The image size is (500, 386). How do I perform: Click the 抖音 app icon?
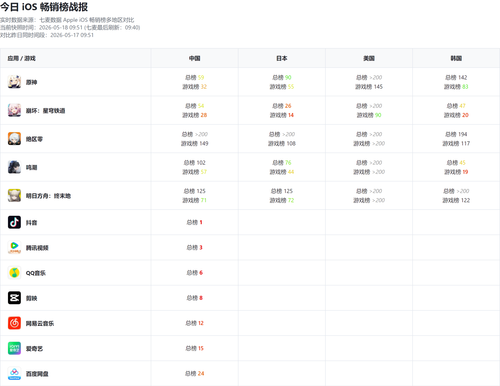(14, 222)
